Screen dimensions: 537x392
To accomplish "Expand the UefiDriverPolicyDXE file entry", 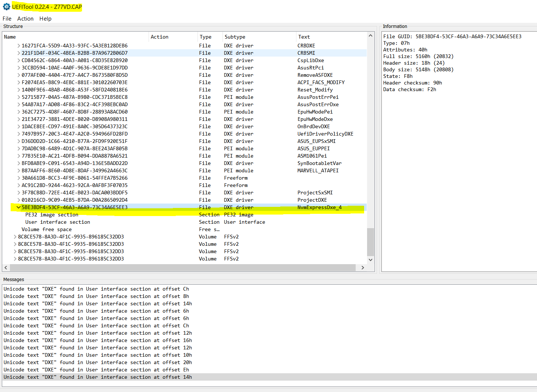I will [19, 134].
